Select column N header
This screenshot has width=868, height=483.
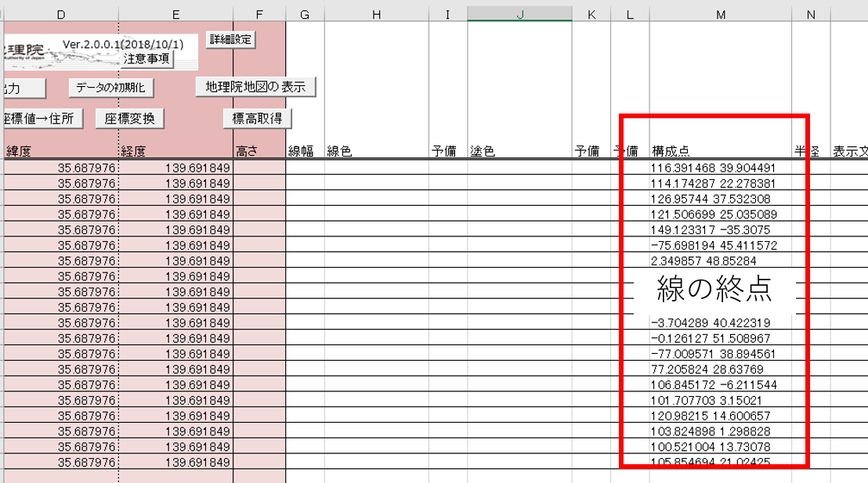tap(811, 14)
